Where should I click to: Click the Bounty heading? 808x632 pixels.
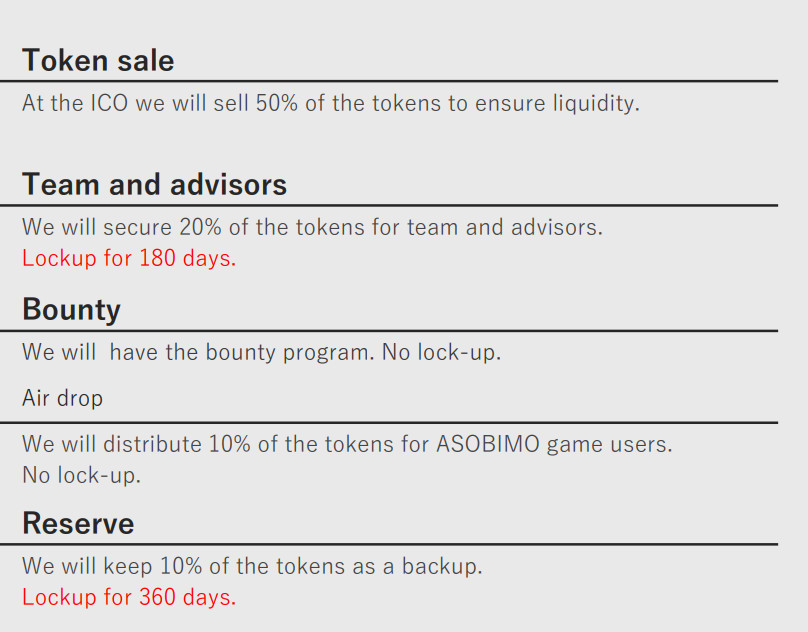[x=71, y=310]
